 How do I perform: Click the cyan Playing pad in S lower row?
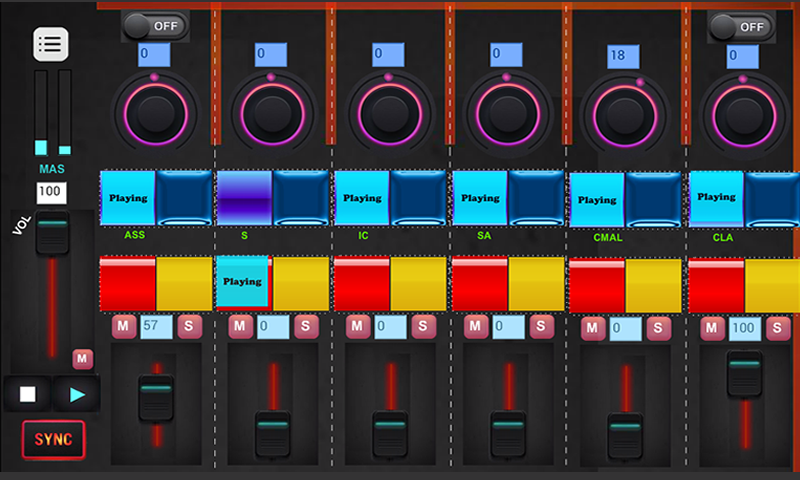[242, 282]
